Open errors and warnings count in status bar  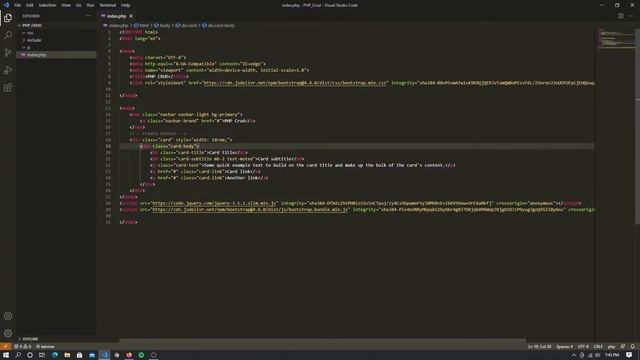click(22, 347)
